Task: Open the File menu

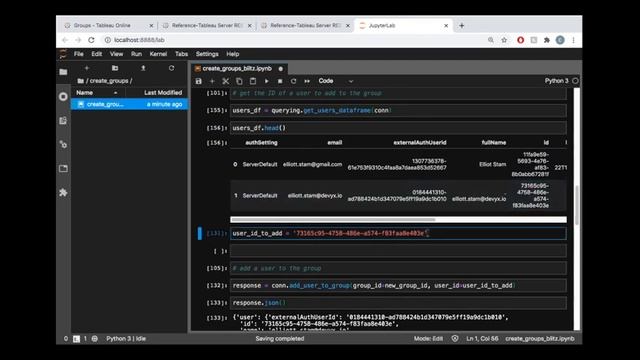Action: (79, 54)
